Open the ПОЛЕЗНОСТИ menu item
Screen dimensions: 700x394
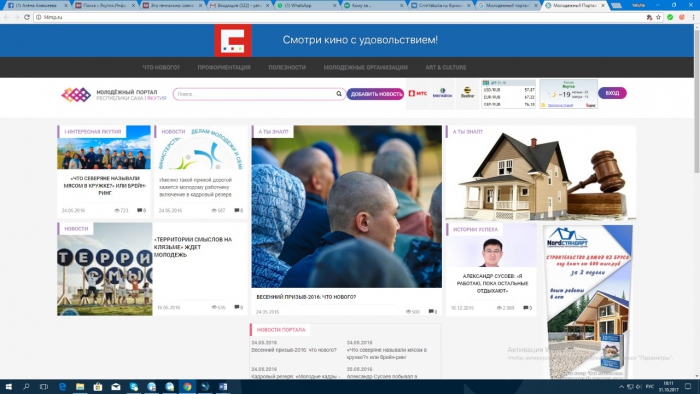click(287, 67)
